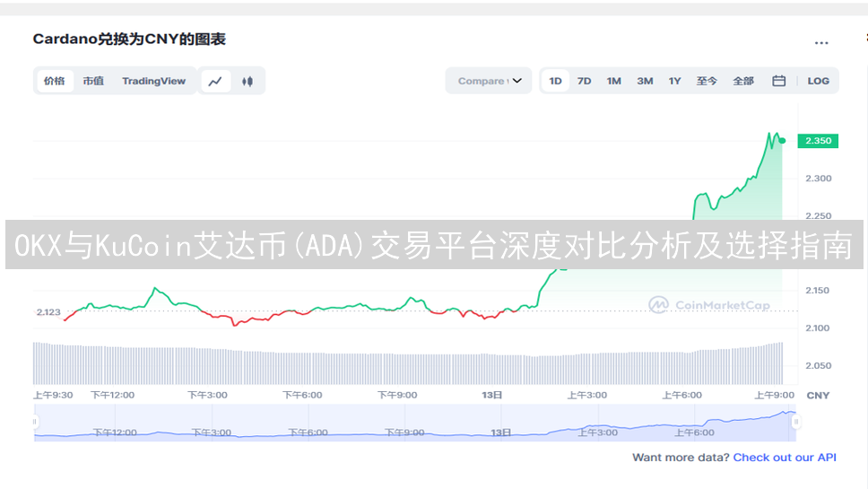Select the 全部 range button
The image size is (868, 489).
click(x=743, y=81)
